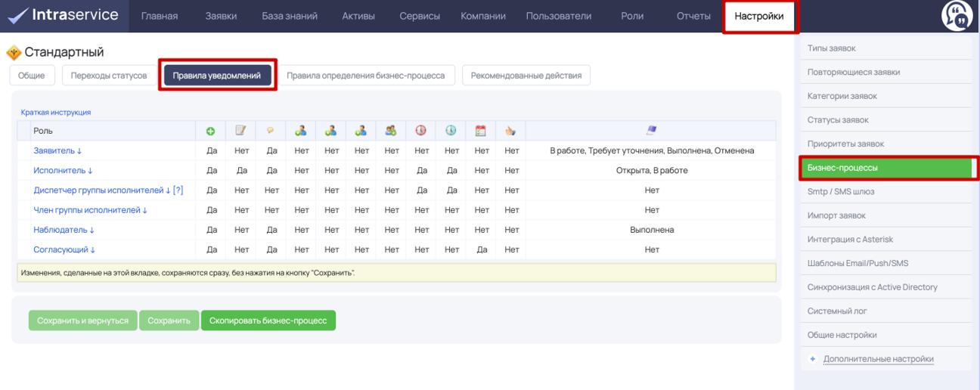980x390 pixels.
Task: Toggle red clock 'Да' for Исполнитель row
Action: click(423, 171)
